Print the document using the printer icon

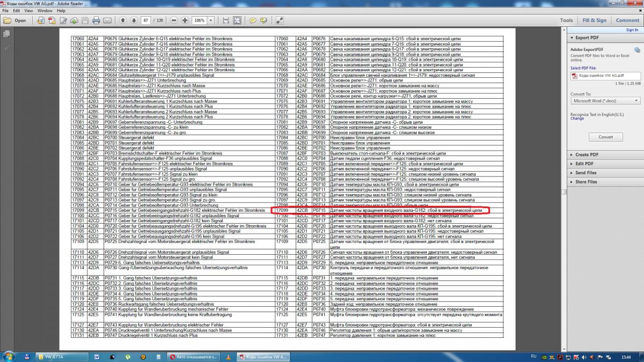(96, 20)
